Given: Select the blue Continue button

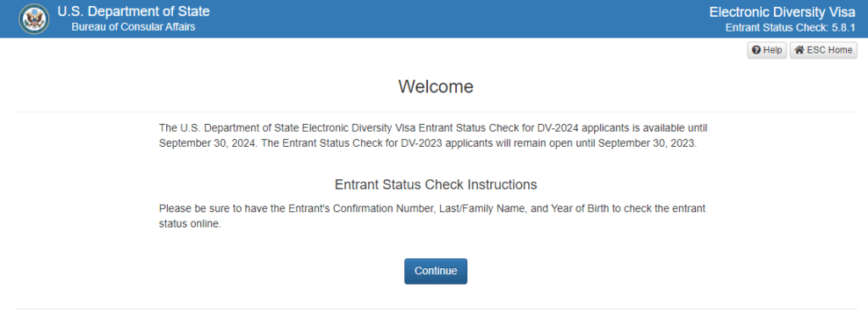Looking at the screenshot, I should coord(436,272).
